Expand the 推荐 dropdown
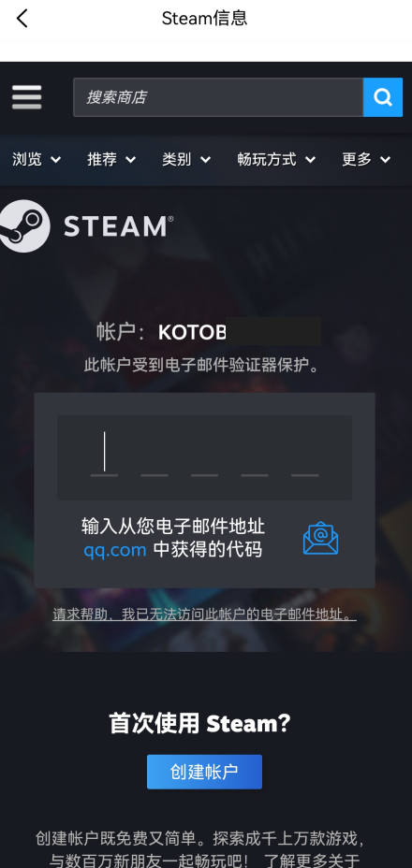Viewport: 412px width, 868px height. 111,159
